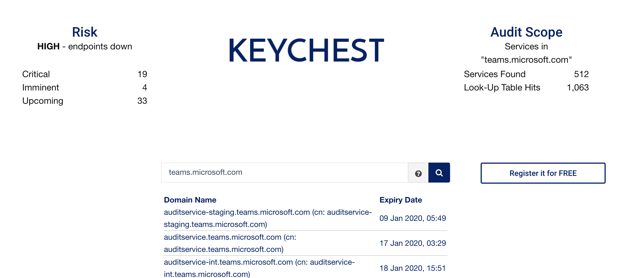Viewport: 644px width, 278px height.
Task: Click the Imminent count 4
Action: (144, 87)
